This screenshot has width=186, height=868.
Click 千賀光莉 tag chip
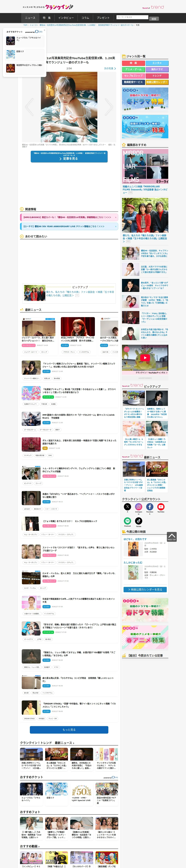44,404
